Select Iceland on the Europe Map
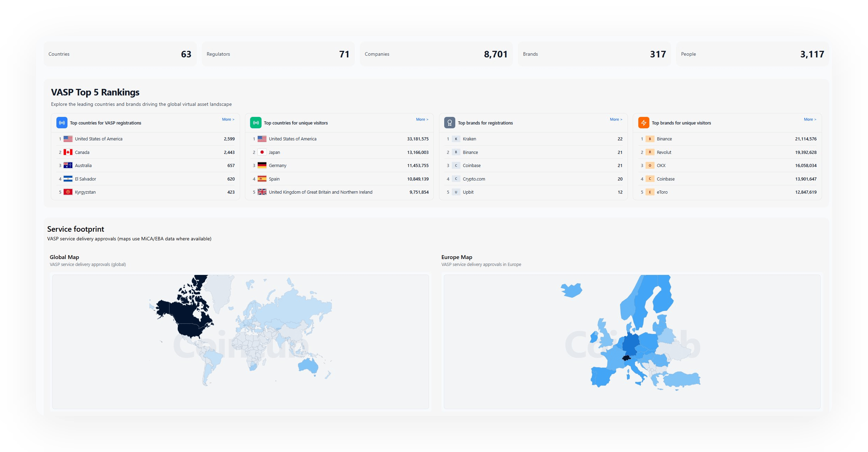 point(572,290)
